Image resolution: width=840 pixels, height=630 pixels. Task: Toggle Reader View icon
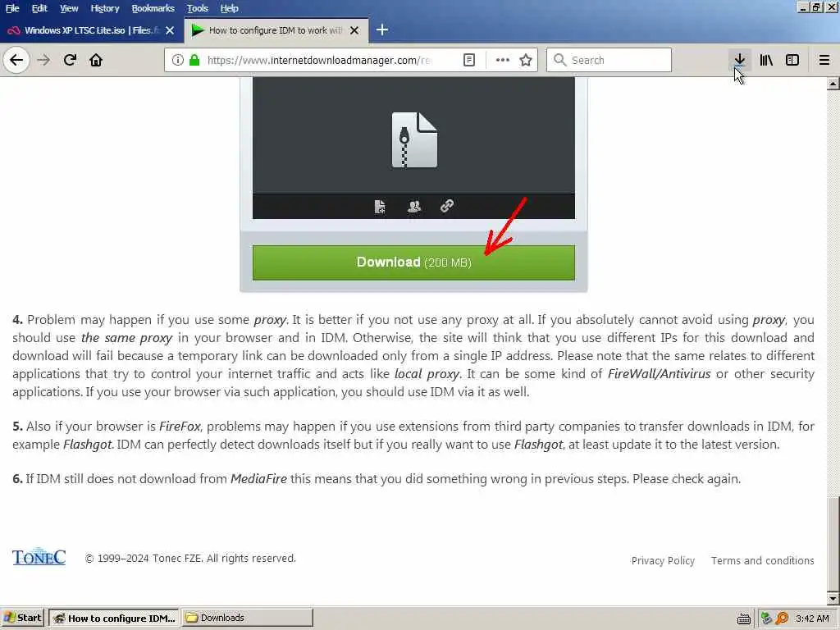(468, 60)
